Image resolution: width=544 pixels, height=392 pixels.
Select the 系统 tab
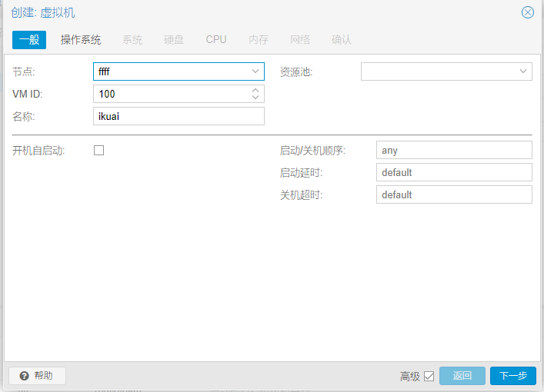[x=132, y=40]
